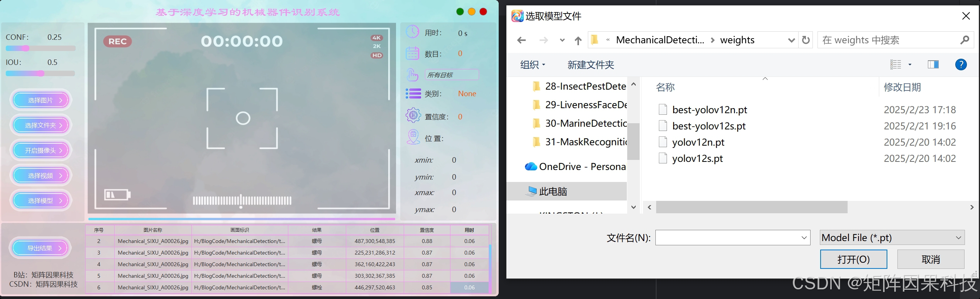This screenshot has width=980, height=299.
Task: Click the breadcrumb chevron before weights
Action: [x=712, y=40]
